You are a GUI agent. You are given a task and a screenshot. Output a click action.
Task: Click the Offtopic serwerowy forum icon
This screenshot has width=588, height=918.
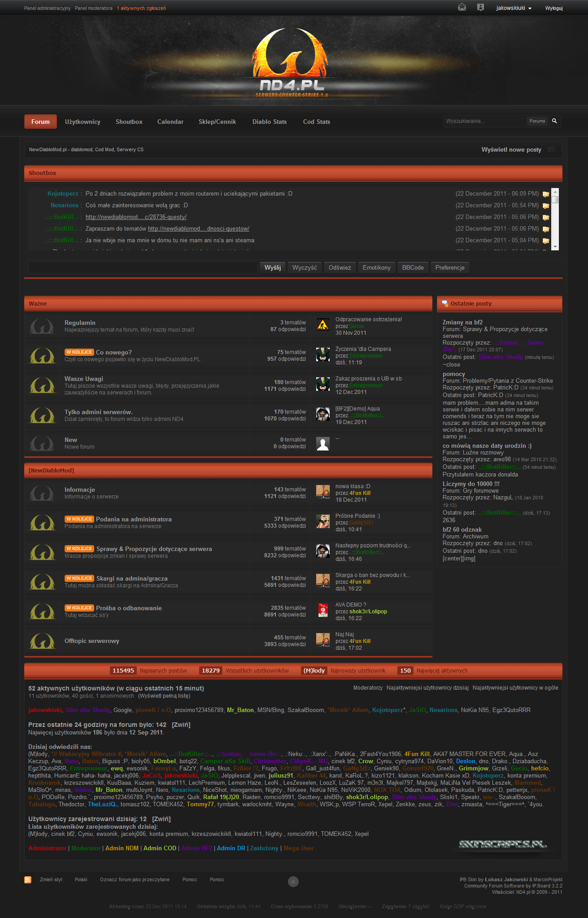[x=42, y=641]
